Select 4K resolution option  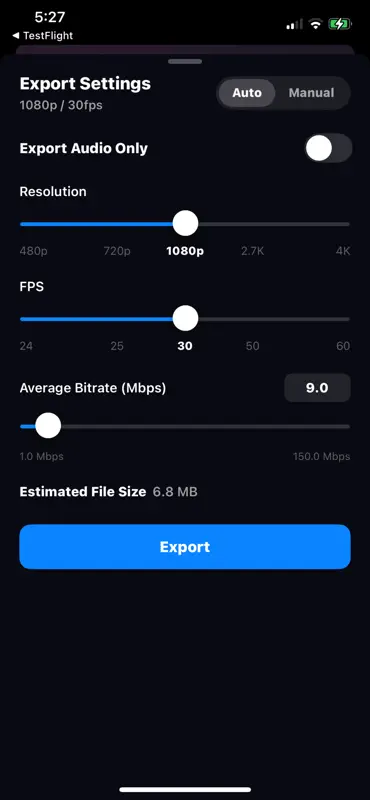pos(343,251)
